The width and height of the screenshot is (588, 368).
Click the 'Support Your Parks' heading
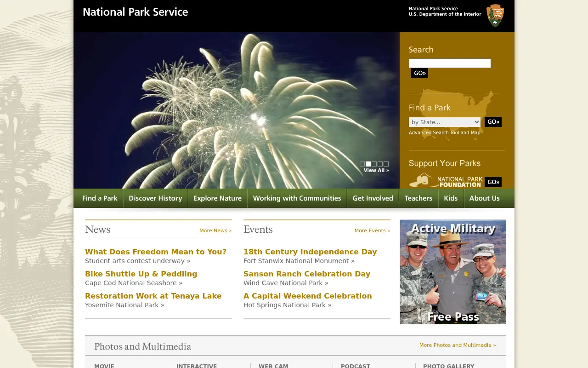(445, 163)
